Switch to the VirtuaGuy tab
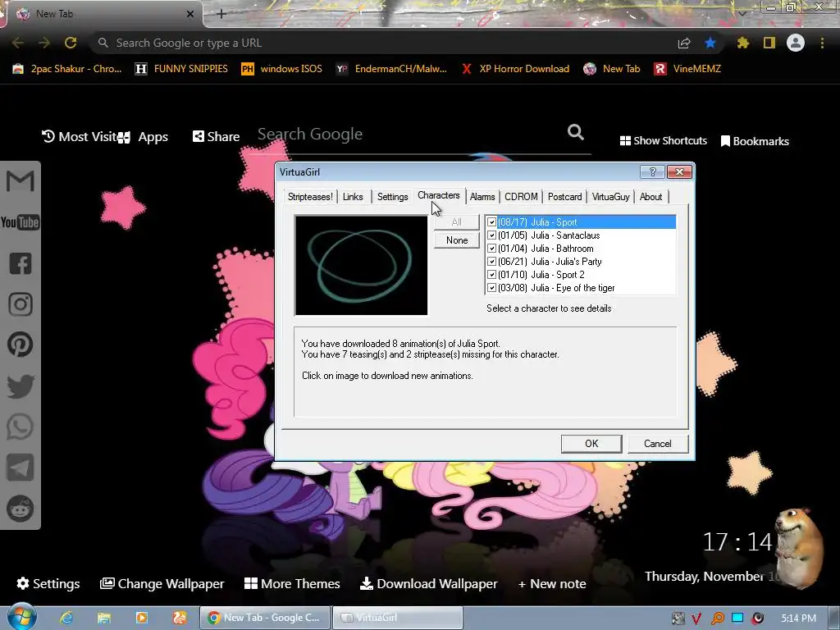The image size is (840, 630). [x=610, y=197]
